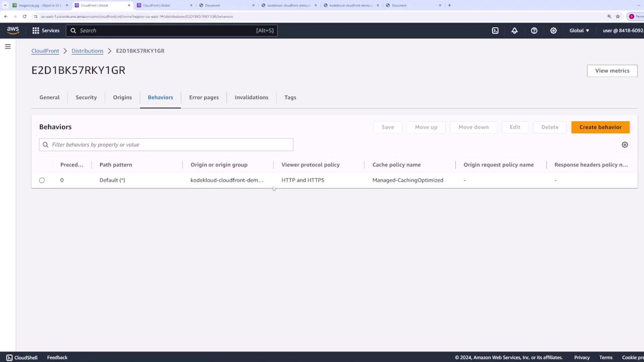Click the Cache policy name column header
Viewport: 644px width, 362px height.
[396, 165]
